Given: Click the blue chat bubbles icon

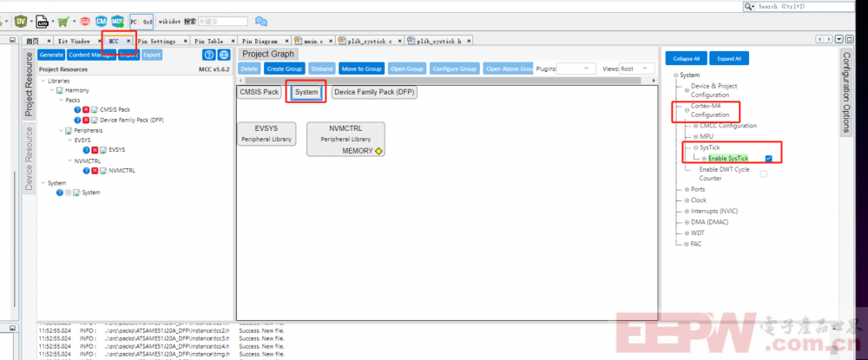Looking at the screenshot, I should [x=260, y=22].
